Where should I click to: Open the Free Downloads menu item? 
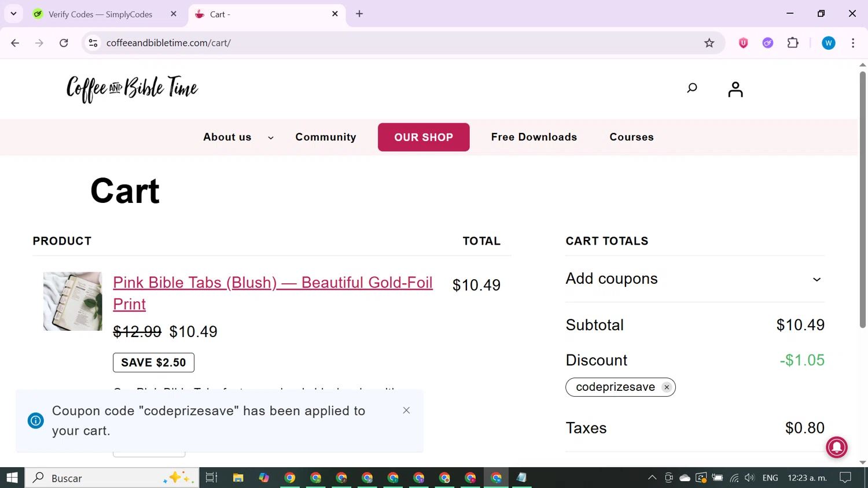click(x=534, y=137)
